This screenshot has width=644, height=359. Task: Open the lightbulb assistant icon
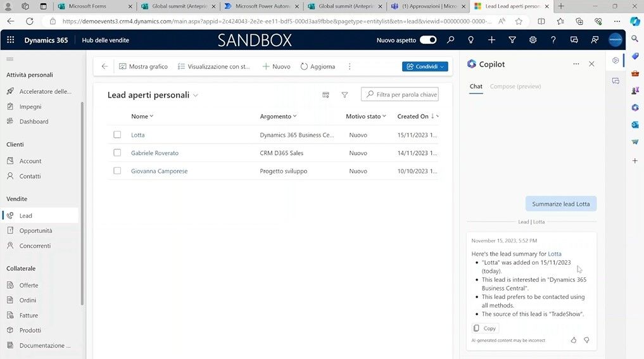pyautogui.click(x=470, y=40)
